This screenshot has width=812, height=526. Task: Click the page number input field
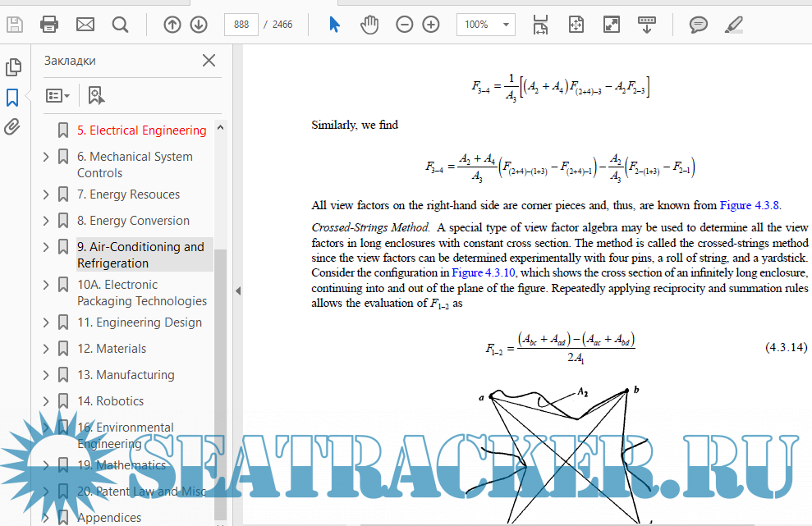241,25
